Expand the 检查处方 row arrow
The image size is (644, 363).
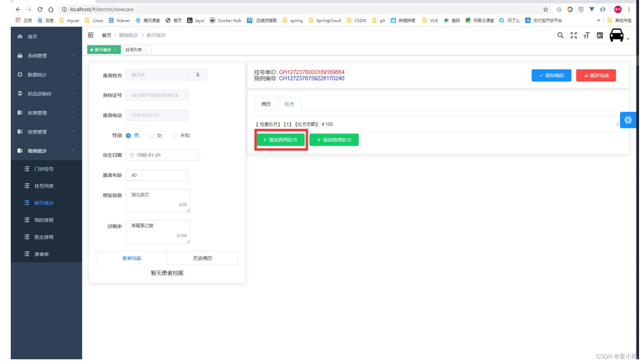tap(617, 124)
